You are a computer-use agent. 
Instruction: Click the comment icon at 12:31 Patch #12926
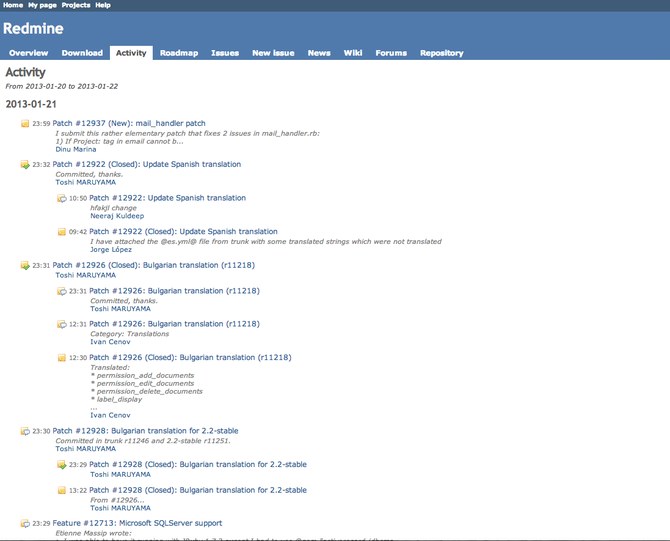pyautogui.click(x=62, y=324)
